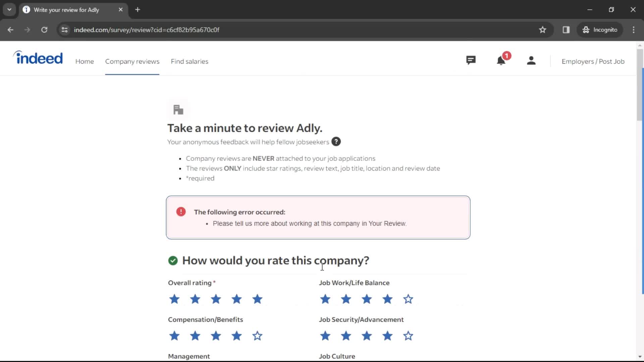This screenshot has width=644, height=362.
Task: Click 'Take a minute to review Adly.' heading
Action: pos(245,128)
